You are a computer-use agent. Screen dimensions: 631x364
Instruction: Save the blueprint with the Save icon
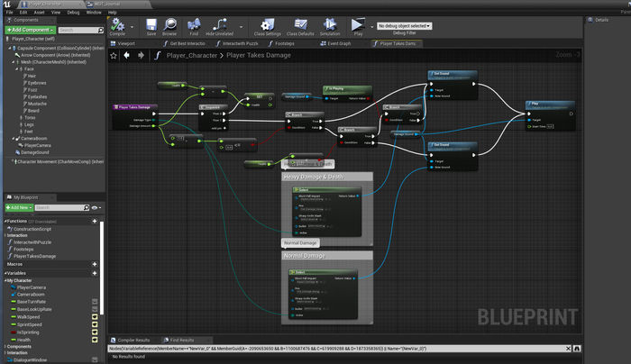tap(151, 25)
